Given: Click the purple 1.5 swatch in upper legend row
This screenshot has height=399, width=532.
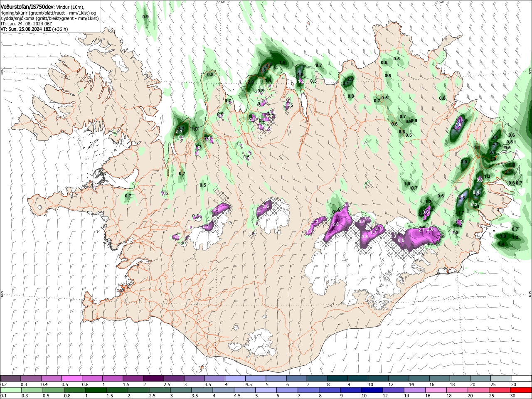Looking at the screenshot, I should click(x=133, y=378).
